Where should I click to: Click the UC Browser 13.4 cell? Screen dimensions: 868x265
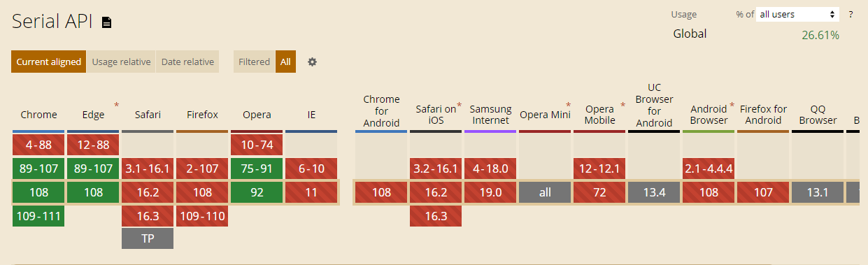[654, 192]
